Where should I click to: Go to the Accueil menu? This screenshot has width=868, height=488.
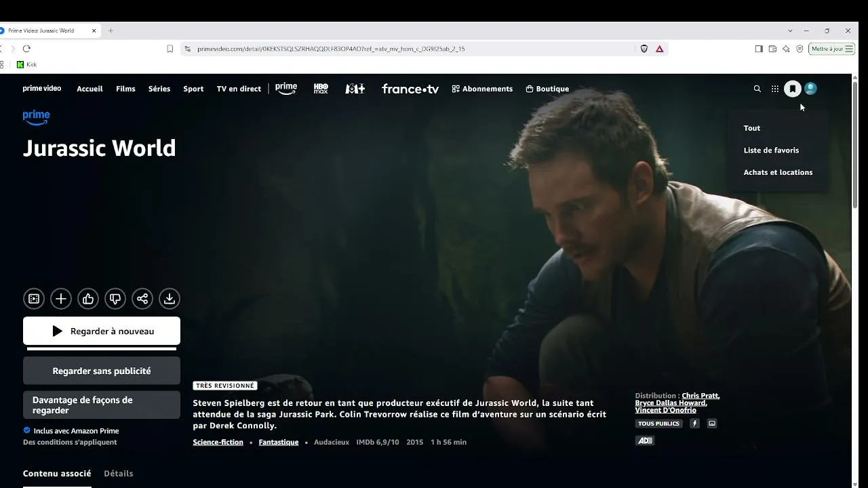pyautogui.click(x=90, y=89)
